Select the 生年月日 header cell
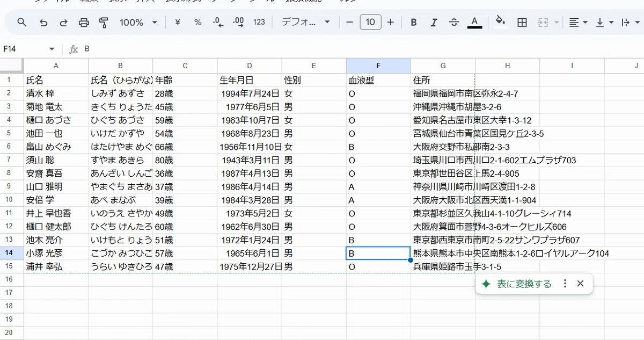Image resolution: width=644 pixels, height=340 pixels. pyautogui.click(x=250, y=81)
